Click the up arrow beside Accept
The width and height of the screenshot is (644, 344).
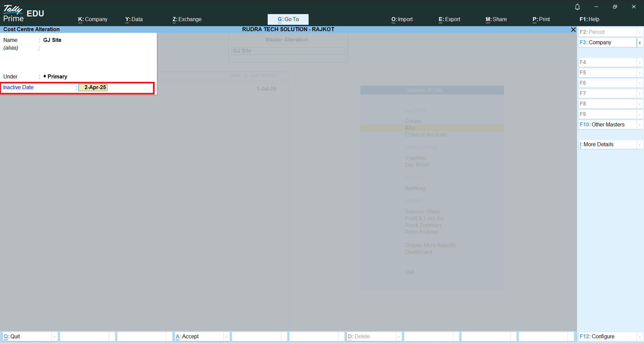click(x=226, y=337)
